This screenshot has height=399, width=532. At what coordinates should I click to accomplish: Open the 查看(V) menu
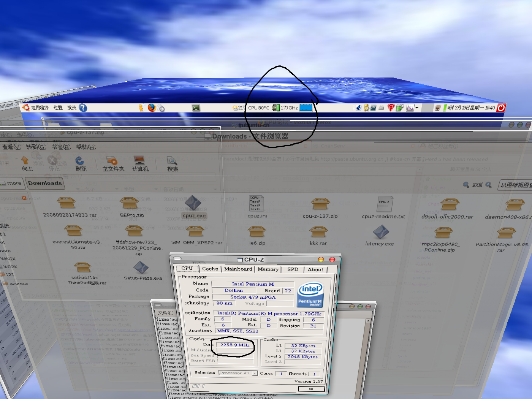(11, 147)
